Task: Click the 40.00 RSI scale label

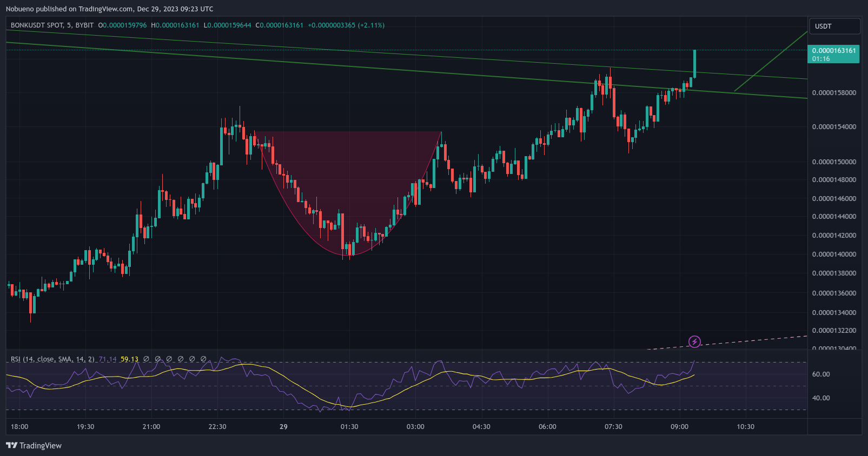Action: pos(821,398)
